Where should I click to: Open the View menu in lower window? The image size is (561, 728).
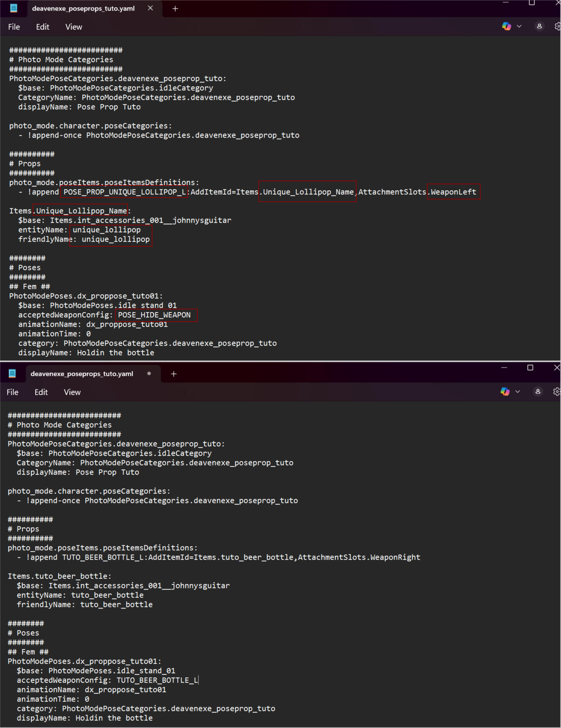pyautogui.click(x=72, y=392)
